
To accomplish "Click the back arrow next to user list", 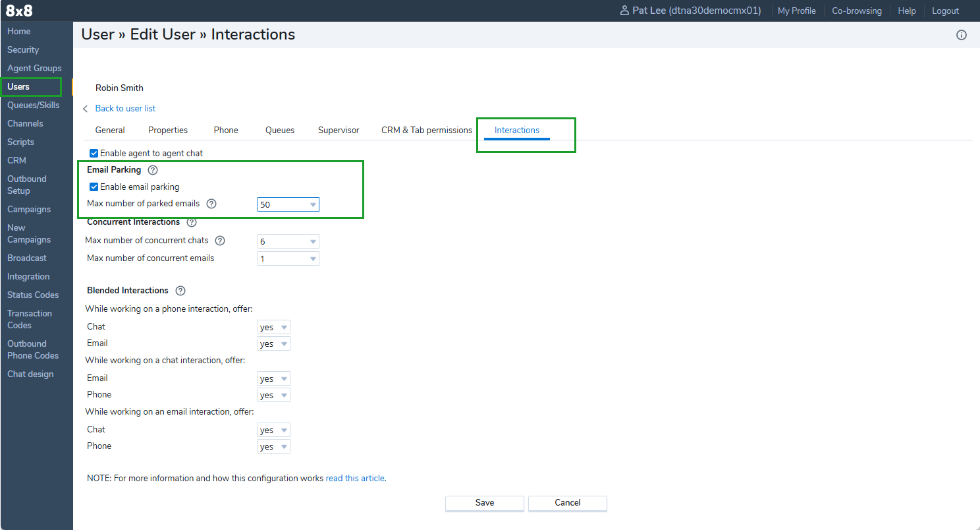I will point(86,109).
